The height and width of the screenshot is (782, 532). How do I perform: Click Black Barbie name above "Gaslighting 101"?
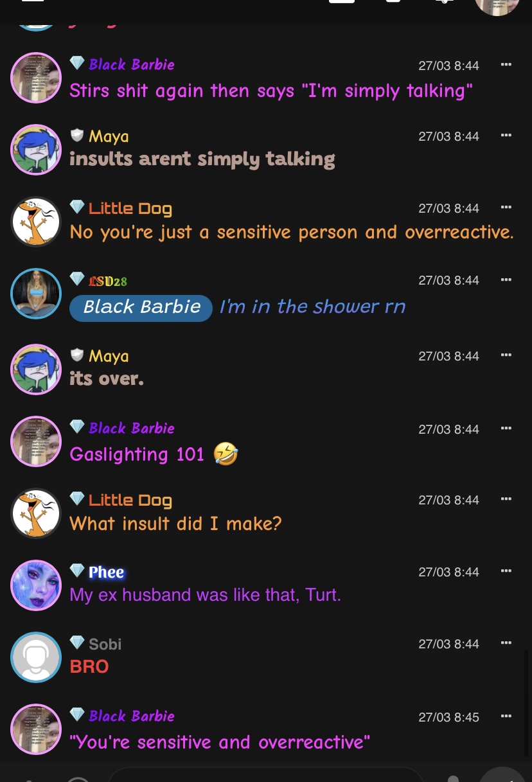[x=132, y=428]
